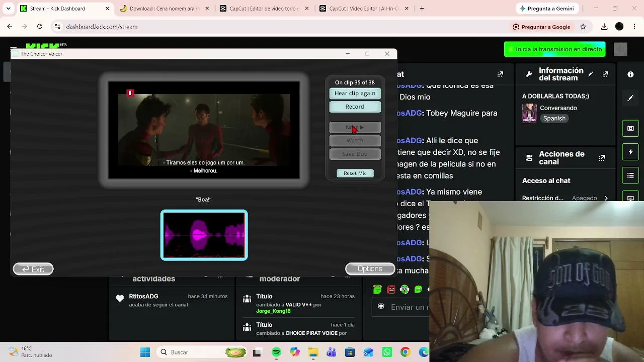Click the pencil icon in right sidebar
Viewport: 644px width, 362px height.
[x=630, y=98]
